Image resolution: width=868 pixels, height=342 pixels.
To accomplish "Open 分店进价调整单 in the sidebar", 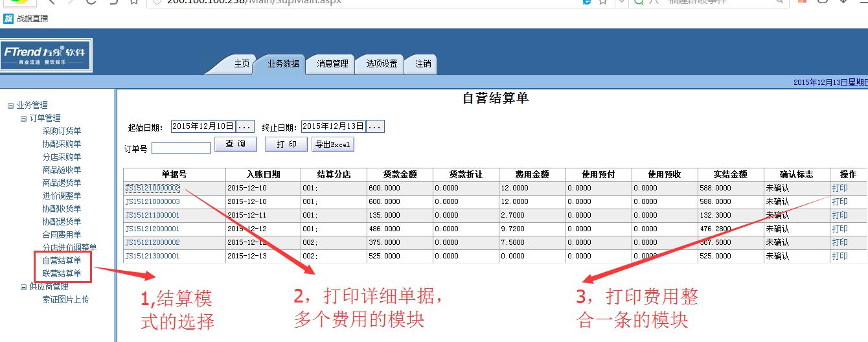I will pos(69,247).
